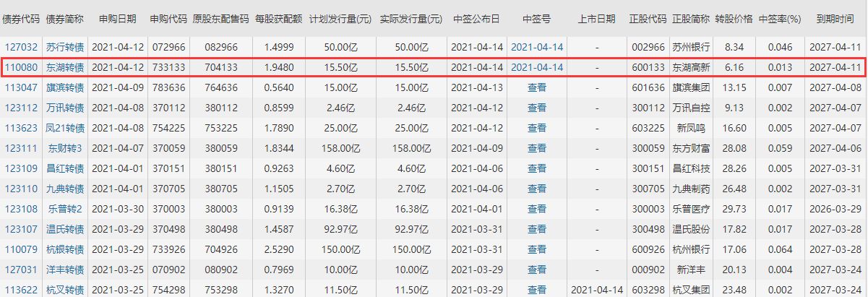Click 查看 in the 凤21转债 row
868x297 pixels.
point(536,128)
